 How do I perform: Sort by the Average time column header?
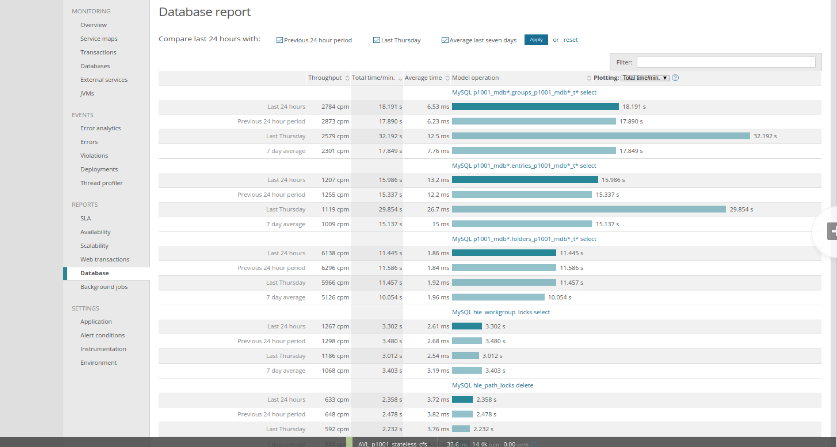coord(424,77)
